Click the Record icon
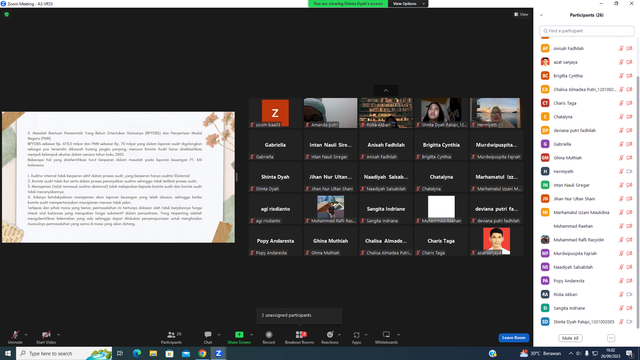Viewport: 640px width, 360px height. coord(269,335)
